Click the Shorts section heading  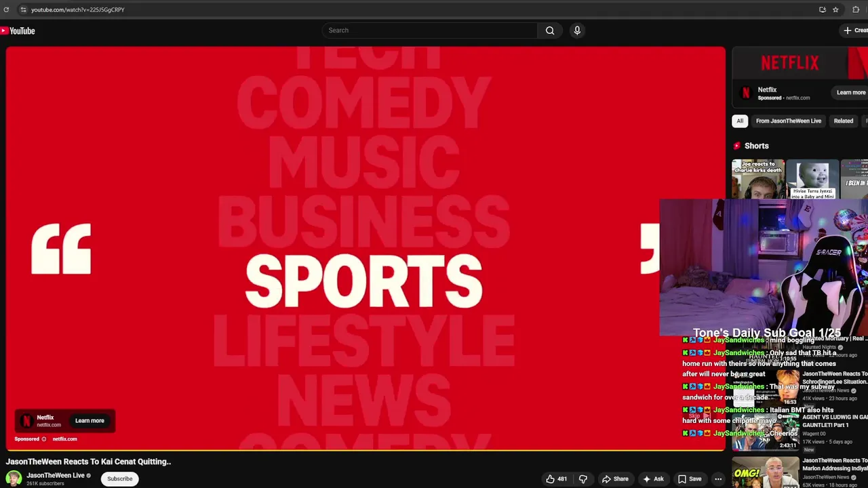756,146
